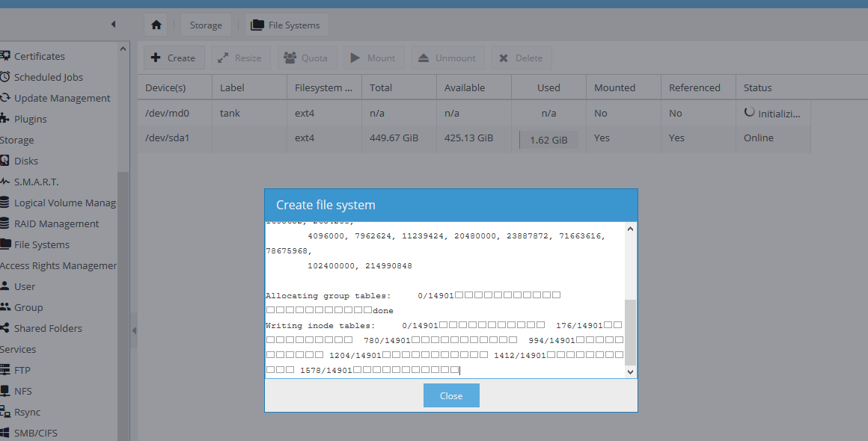Select the Disks sidebar entry
This screenshot has height=441, width=868.
pyautogui.click(x=25, y=161)
